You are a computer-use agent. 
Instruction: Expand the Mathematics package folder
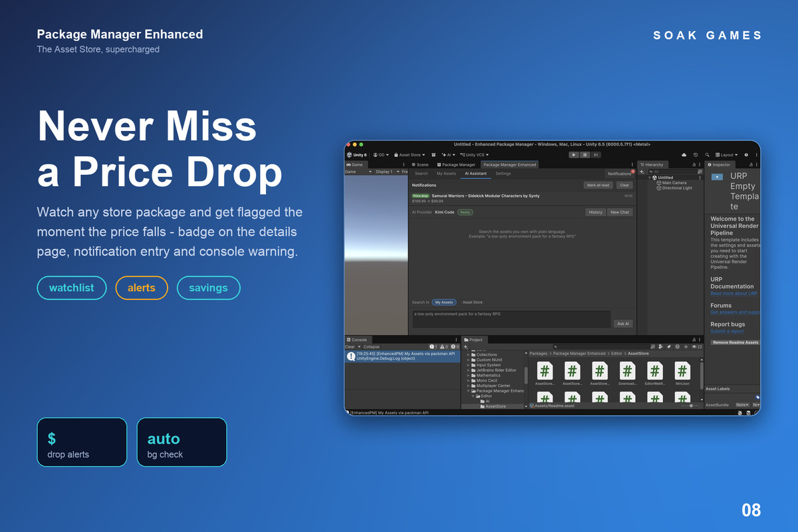point(468,375)
